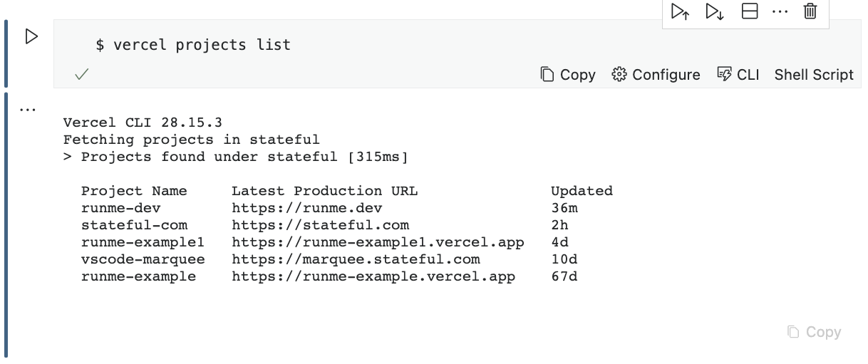Run the vercel projects list cell
The height and width of the screenshot is (364, 868).
[31, 36]
